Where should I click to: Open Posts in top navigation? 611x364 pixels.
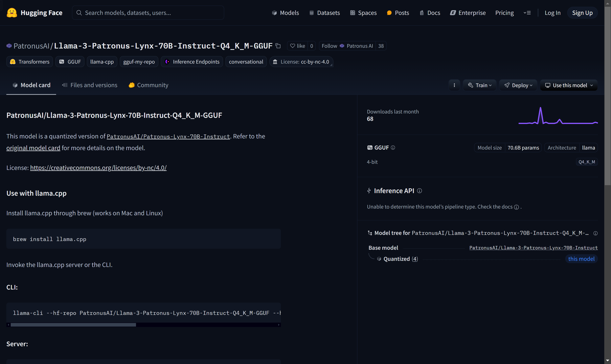[x=398, y=13]
